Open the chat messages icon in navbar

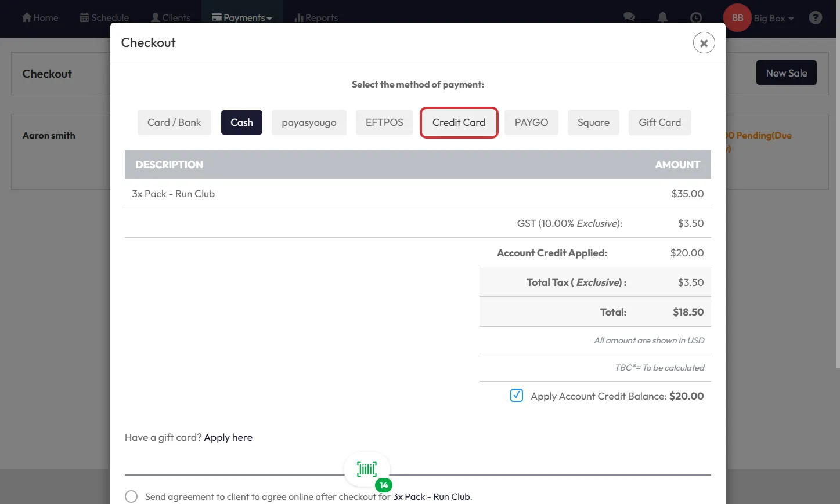pos(629,17)
